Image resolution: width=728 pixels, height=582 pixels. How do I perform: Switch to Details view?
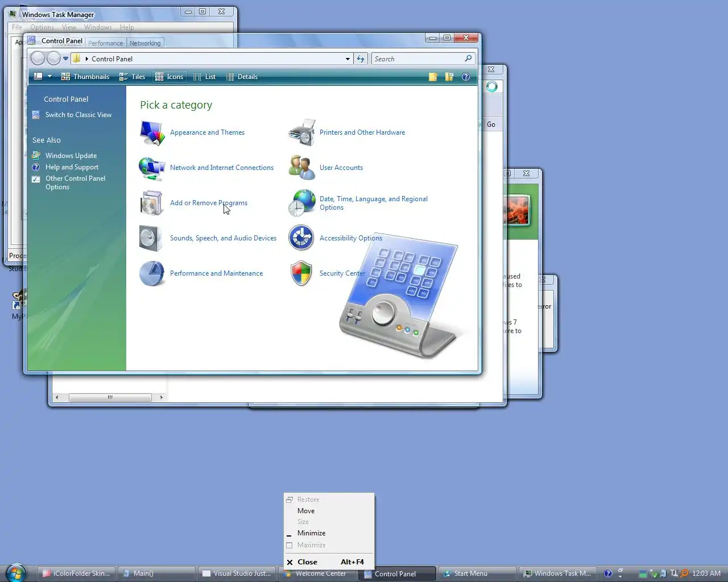tap(242, 77)
